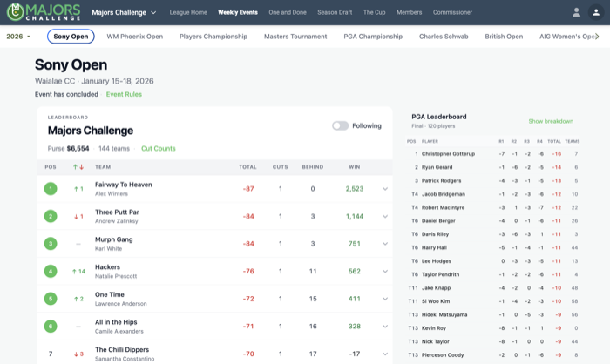Viewport: 610px width, 364px height.
Task: Open the Weekly Events menu item
Action: [x=238, y=12]
